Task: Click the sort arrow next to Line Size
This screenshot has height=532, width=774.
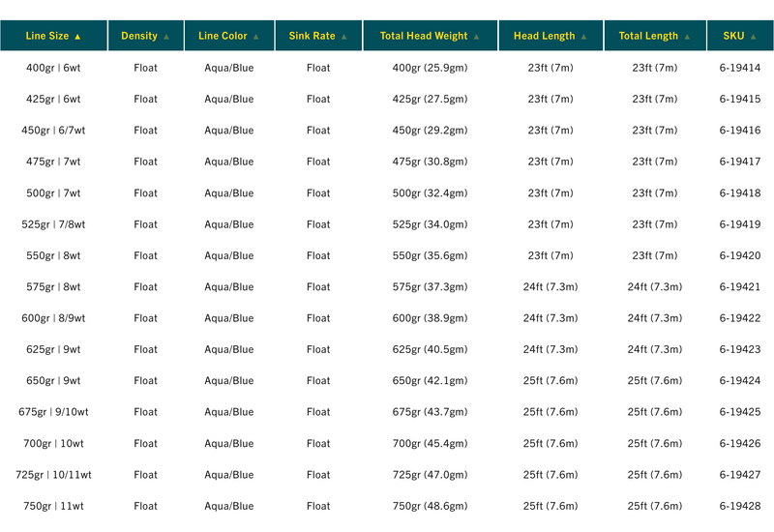Action: 77,37
